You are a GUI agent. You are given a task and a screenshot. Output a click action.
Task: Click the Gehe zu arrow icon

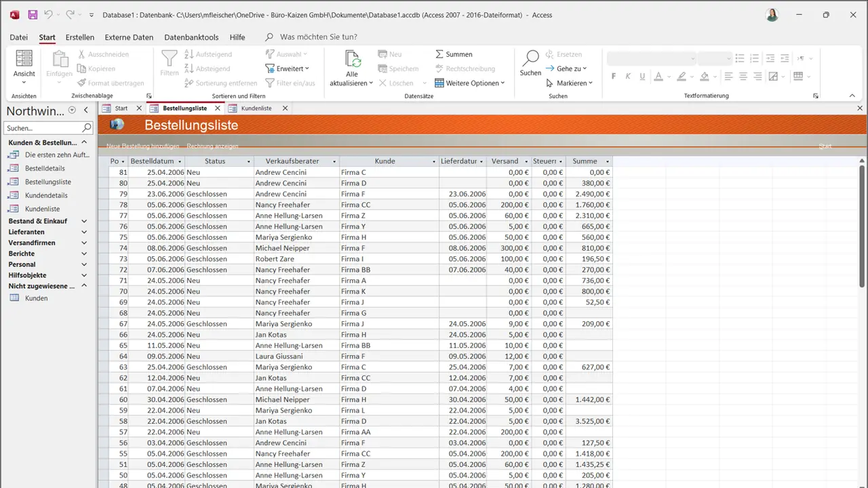(x=550, y=68)
